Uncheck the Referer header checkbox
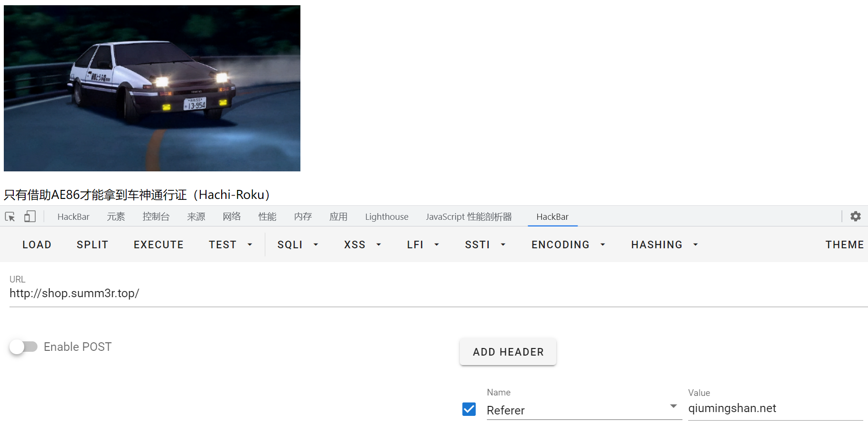The image size is (868, 423). click(x=469, y=409)
